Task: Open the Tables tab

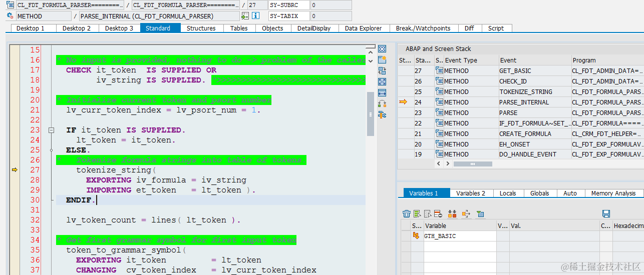Action: coord(239,28)
